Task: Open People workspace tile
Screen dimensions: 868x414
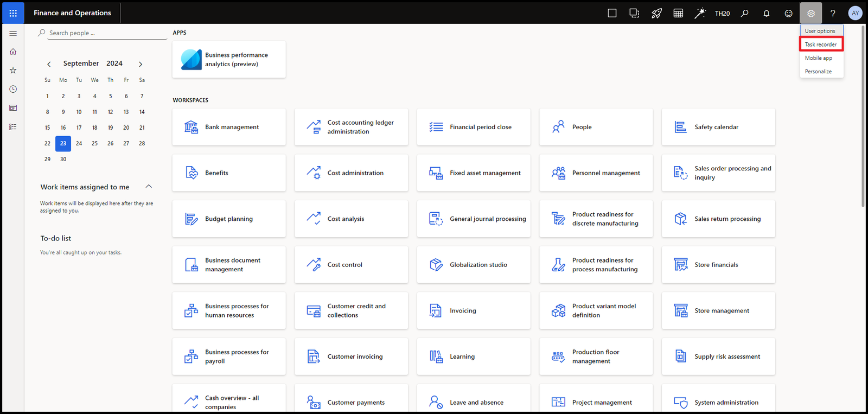Action: click(596, 127)
